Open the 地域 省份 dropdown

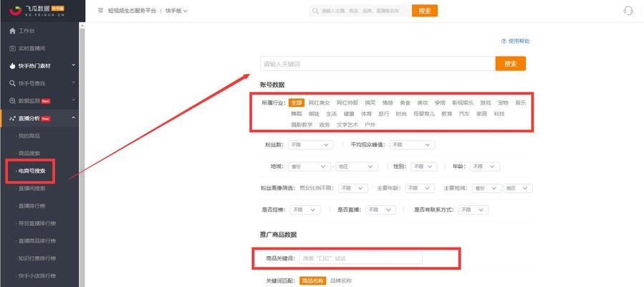310,166
